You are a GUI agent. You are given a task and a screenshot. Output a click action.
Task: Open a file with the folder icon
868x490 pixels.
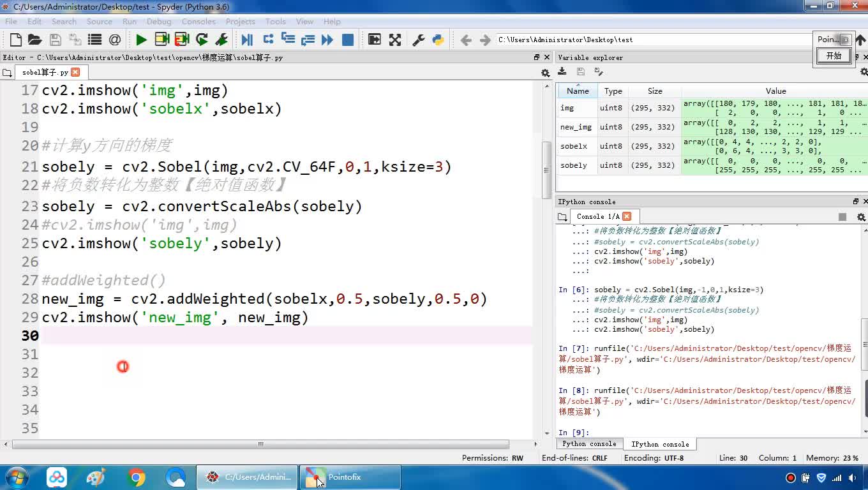coord(35,40)
